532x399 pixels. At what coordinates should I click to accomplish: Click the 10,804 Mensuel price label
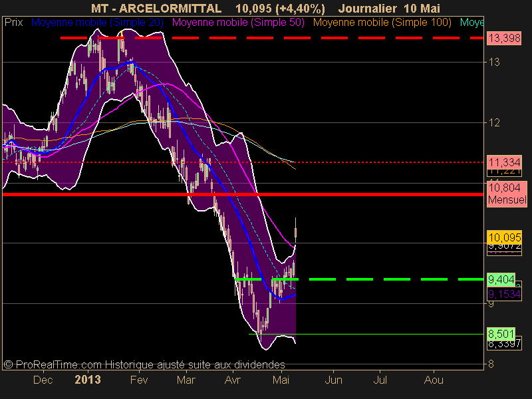(507, 194)
